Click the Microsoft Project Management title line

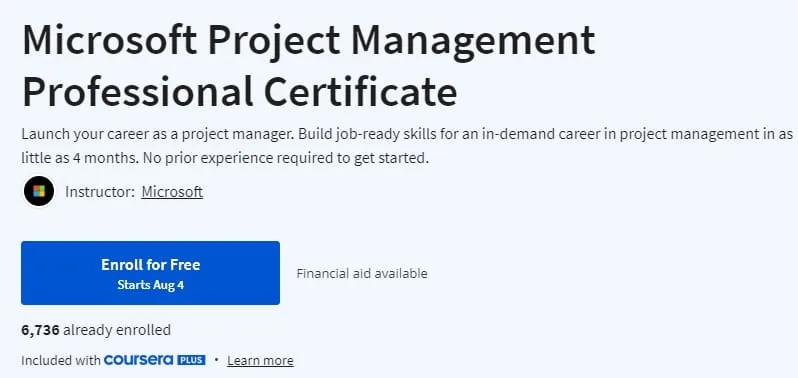coord(308,40)
